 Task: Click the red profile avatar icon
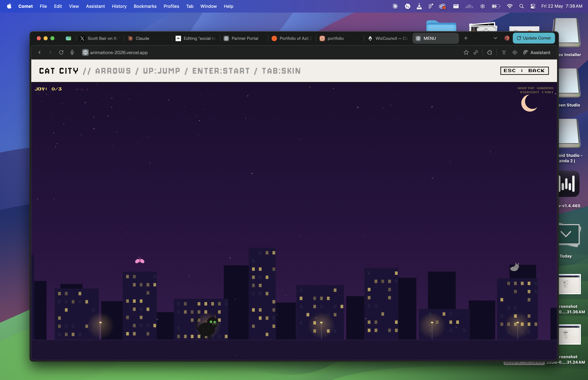point(507,38)
